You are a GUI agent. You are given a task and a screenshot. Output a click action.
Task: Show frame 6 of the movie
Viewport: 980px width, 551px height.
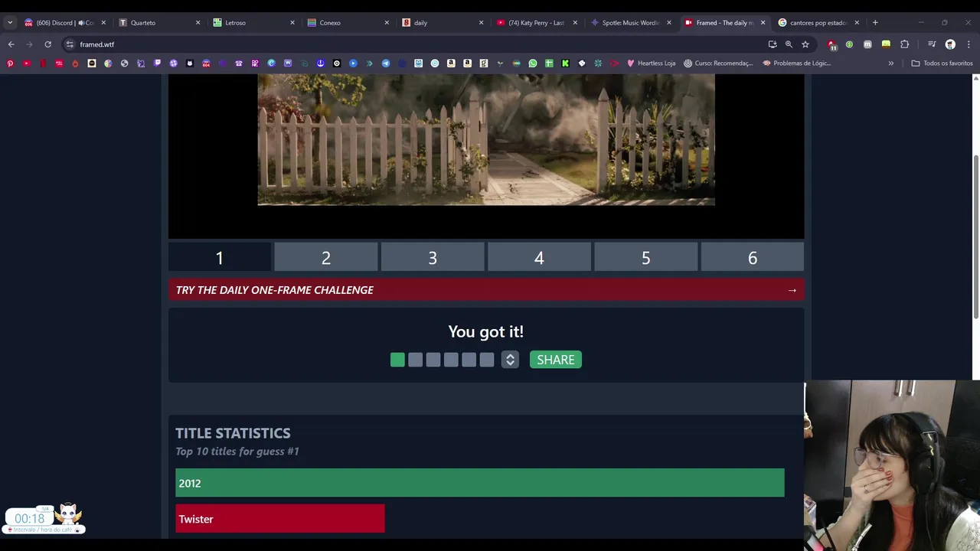coord(752,258)
